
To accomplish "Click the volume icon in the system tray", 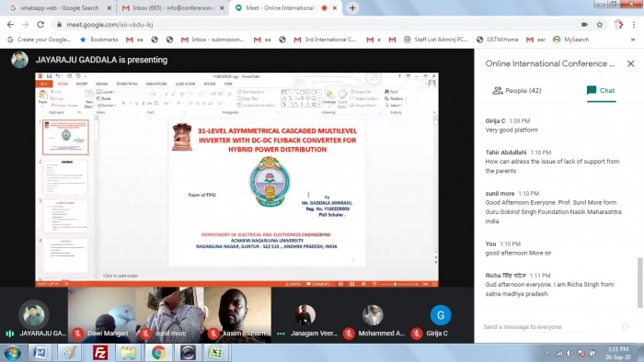I will [569, 353].
